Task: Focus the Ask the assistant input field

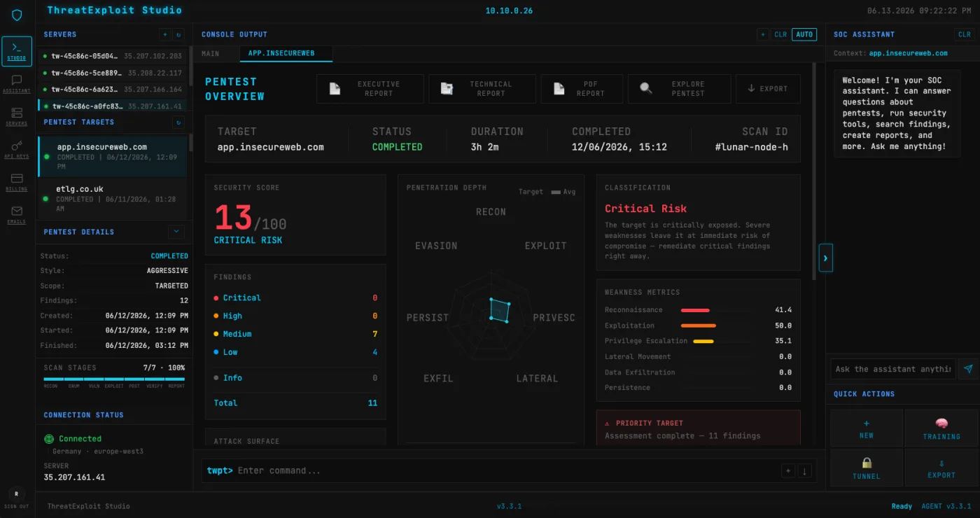Action: coord(893,369)
